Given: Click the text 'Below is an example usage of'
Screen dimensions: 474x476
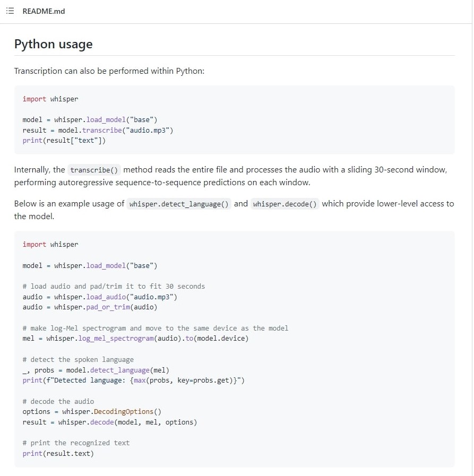Looking at the screenshot, I should pos(69,204).
